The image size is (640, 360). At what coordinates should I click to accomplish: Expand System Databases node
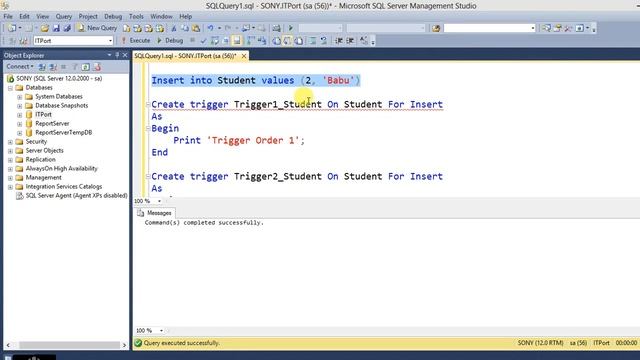(20, 97)
